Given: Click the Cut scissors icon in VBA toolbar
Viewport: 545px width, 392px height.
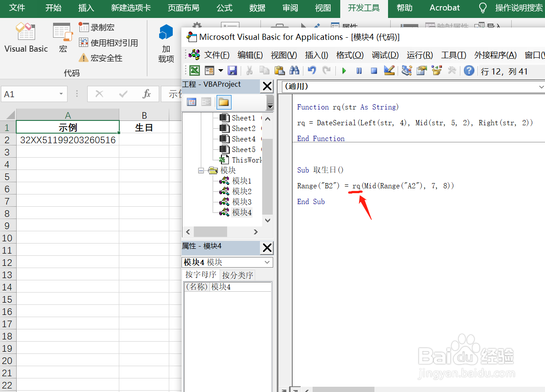Looking at the screenshot, I should click(x=249, y=71).
